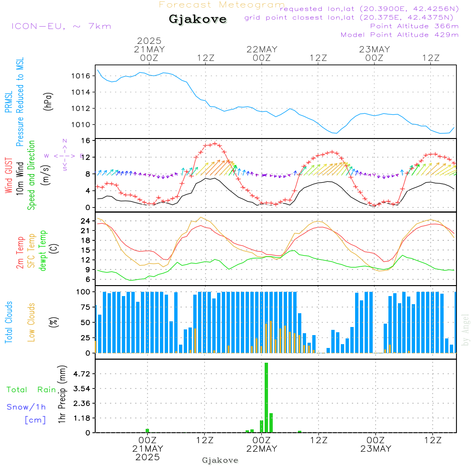Screen dimensions: 476x476
Task: Click the Point Altitude 366m text
Action: coord(414,26)
